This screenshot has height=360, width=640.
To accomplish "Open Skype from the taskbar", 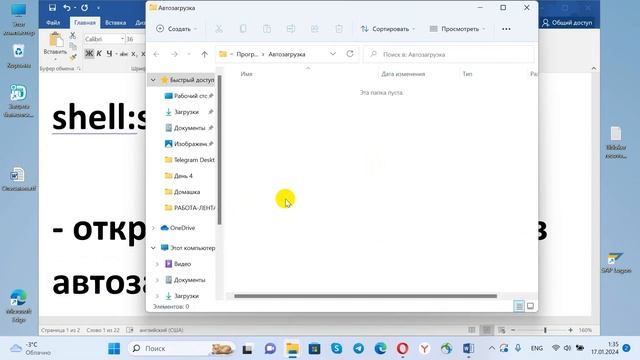I will [x=336, y=349].
